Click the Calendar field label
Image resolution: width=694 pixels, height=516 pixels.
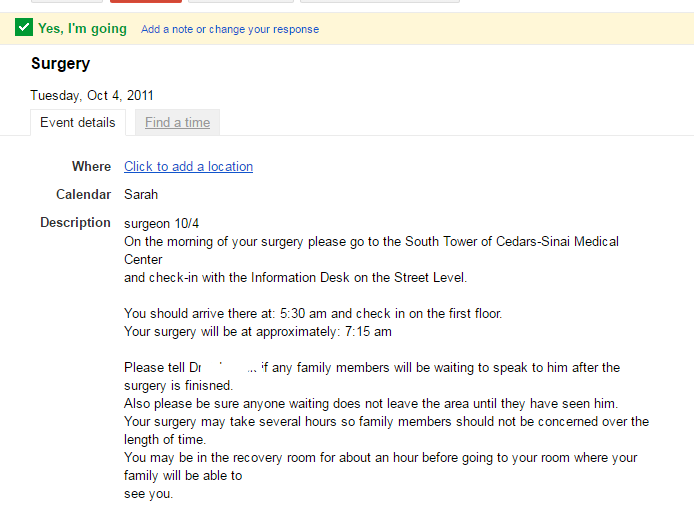84,195
